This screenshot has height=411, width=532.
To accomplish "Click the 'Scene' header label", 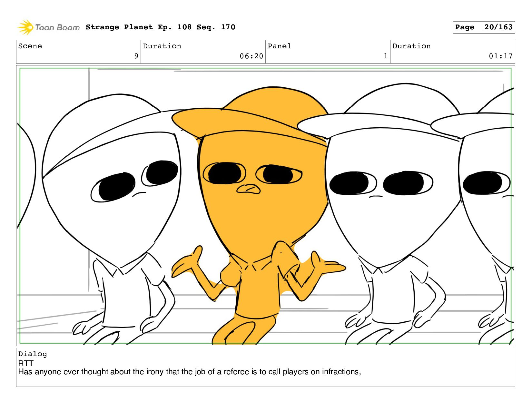I will 30,46.
